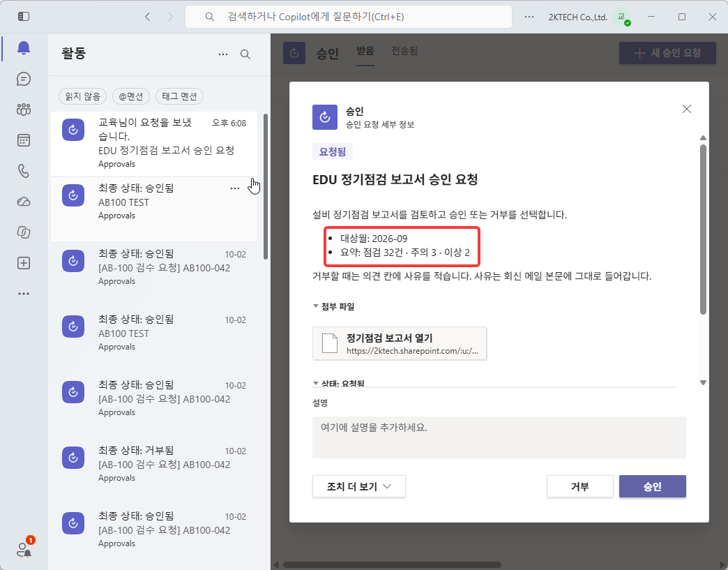Viewport: 728px width, 570px height.
Task: Filter activity by 읽지 않음
Action: point(83,96)
